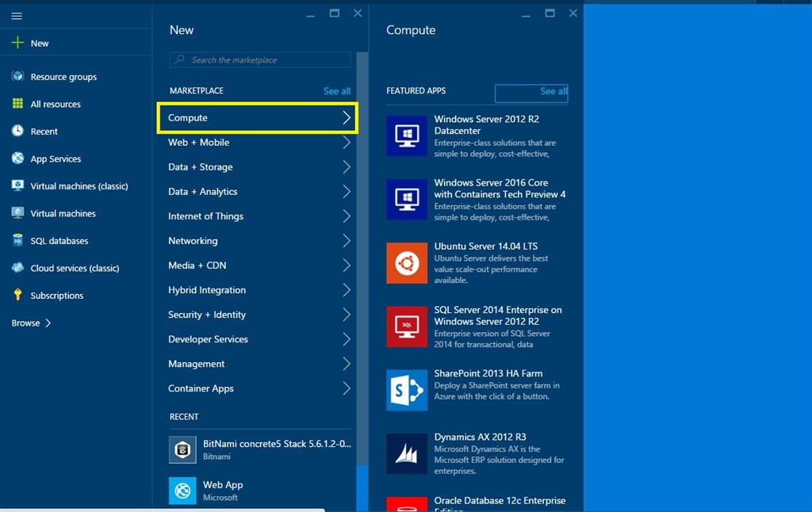Click the App Services label
Image resolution: width=812 pixels, height=512 pixels.
coord(56,159)
